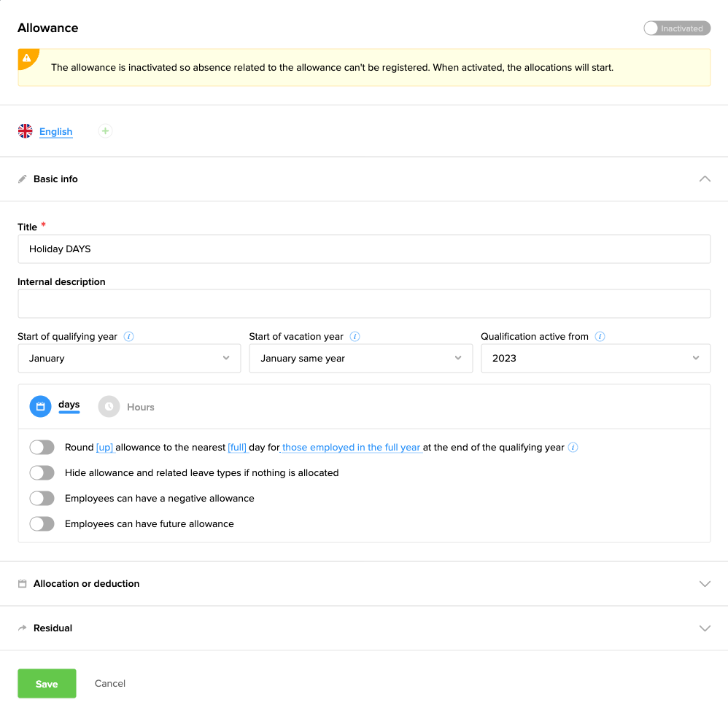Click into the Internal description field

tap(363, 304)
